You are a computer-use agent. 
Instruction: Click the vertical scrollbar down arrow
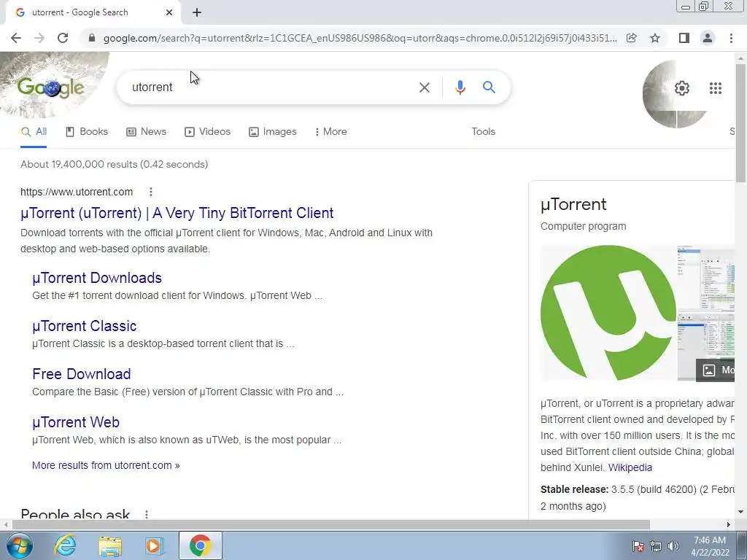[741, 513]
